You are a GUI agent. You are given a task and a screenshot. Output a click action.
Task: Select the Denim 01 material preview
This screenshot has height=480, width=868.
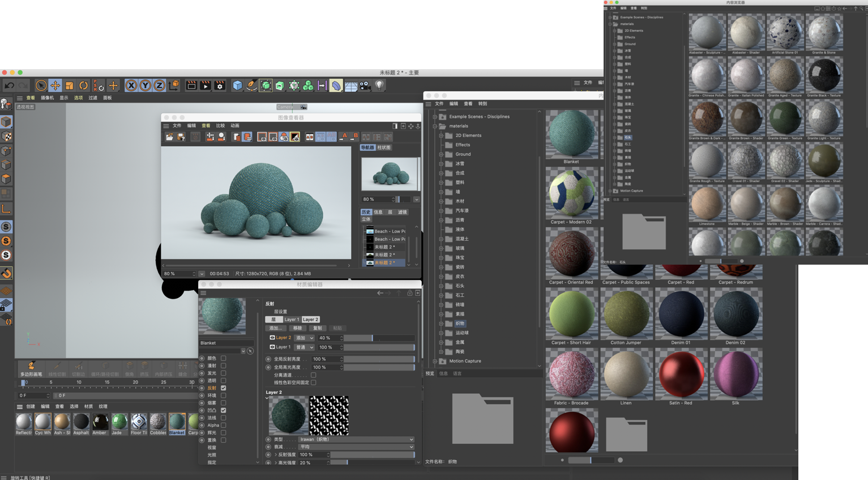click(681, 317)
